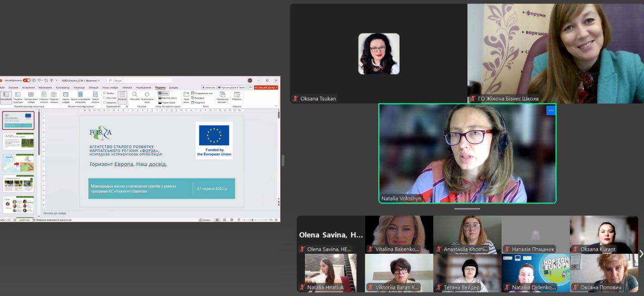Select the slide thumbnail with Europe map
Image resolution: width=644 pixels, height=296 pixels.
tap(19, 162)
